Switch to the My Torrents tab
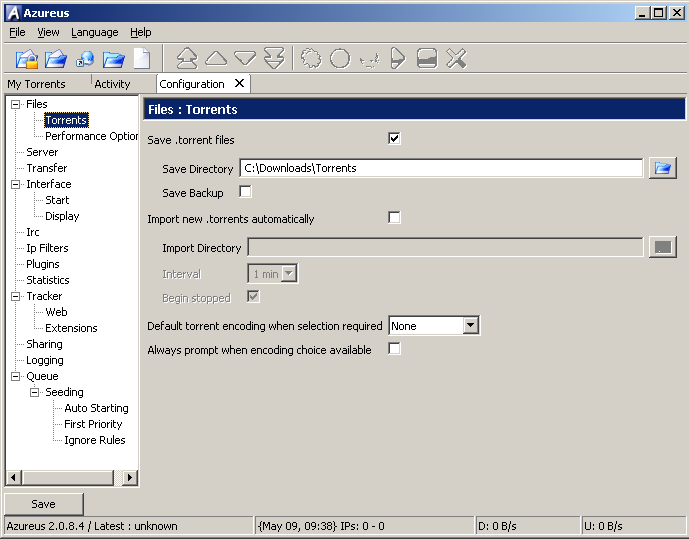This screenshot has height=539, width=689. 36,84
